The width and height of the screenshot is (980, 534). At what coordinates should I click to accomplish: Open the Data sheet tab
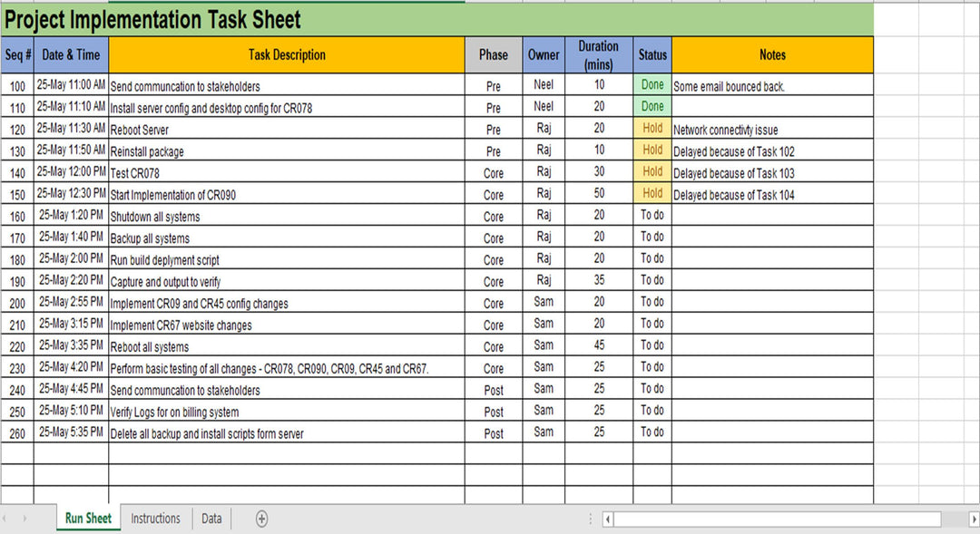(x=211, y=519)
